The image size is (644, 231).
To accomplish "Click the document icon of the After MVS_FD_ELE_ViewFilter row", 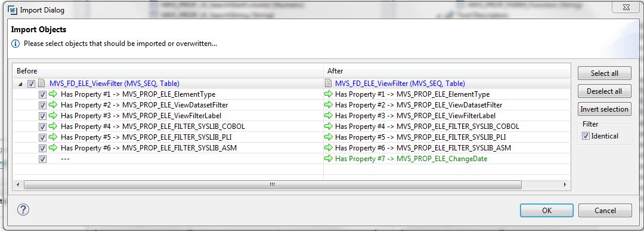I will pos(328,84).
